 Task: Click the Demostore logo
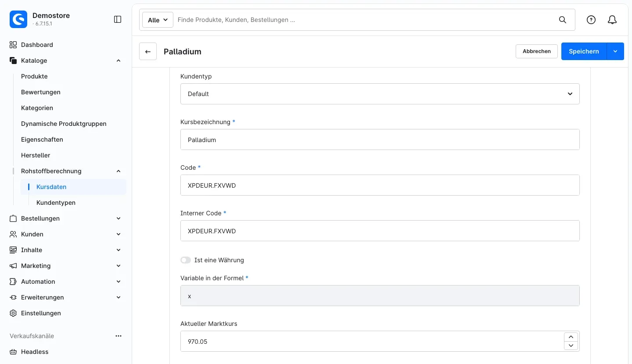click(x=18, y=19)
